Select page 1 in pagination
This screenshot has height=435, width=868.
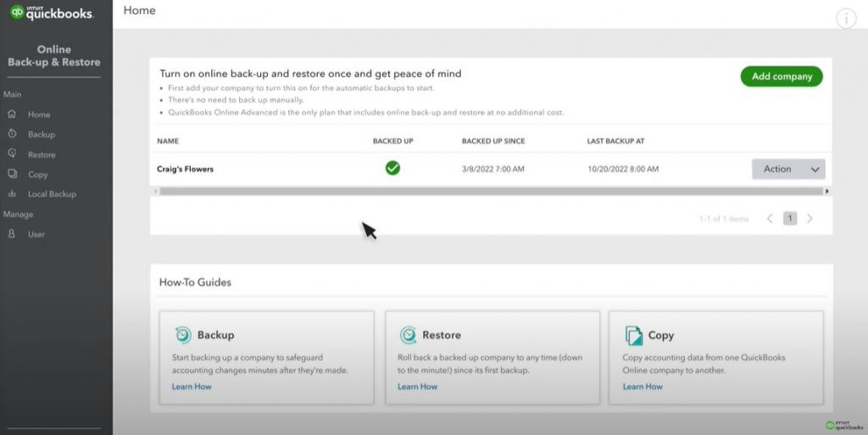790,219
